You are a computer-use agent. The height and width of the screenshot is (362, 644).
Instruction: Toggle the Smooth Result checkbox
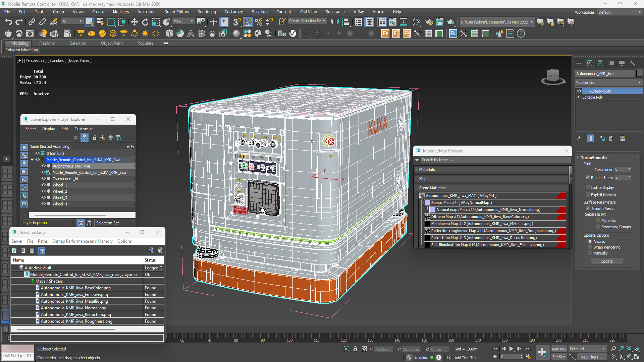click(588, 208)
